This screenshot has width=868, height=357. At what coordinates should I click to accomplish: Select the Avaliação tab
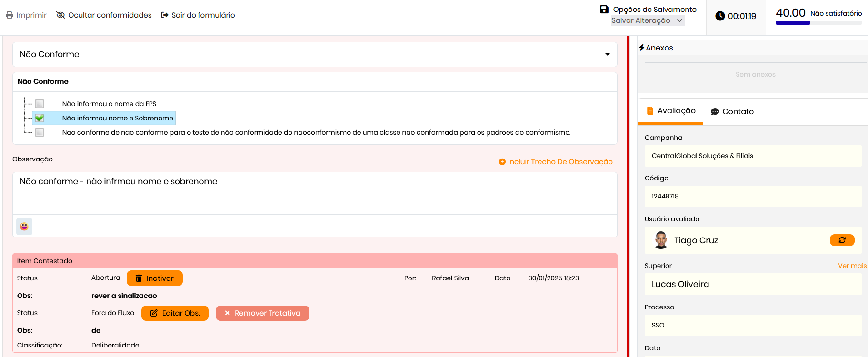671,111
